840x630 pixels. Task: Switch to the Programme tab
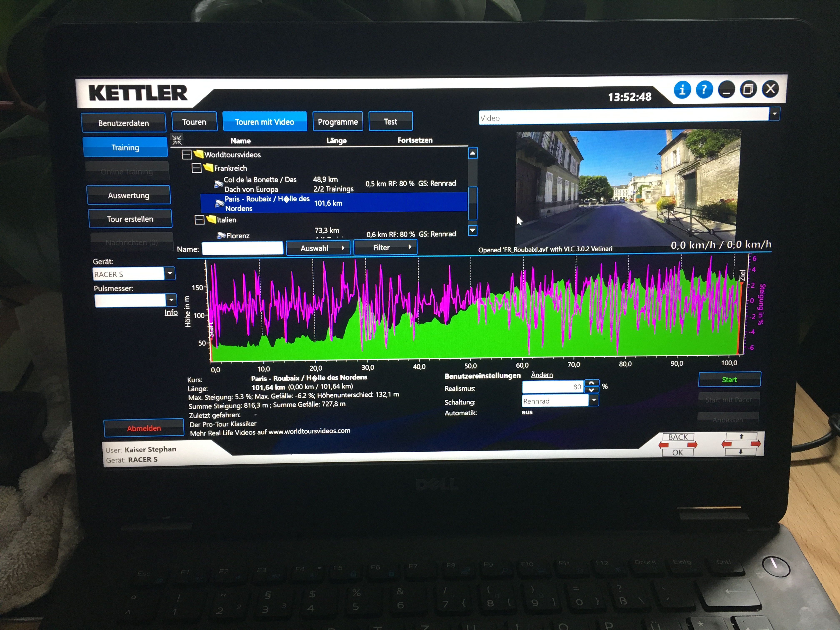pos(337,121)
